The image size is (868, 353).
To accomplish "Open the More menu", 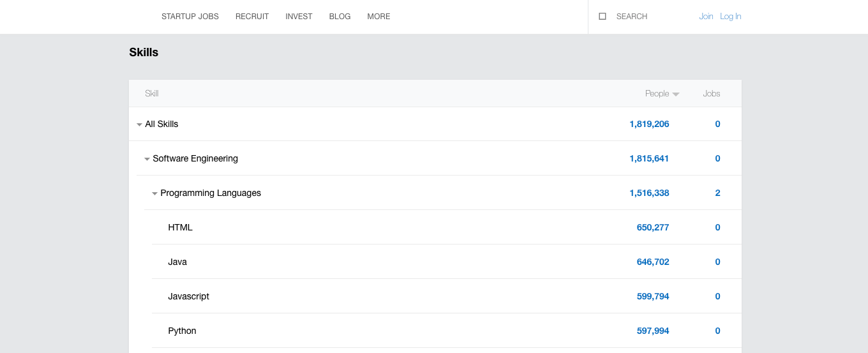I will tap(378, 17).
